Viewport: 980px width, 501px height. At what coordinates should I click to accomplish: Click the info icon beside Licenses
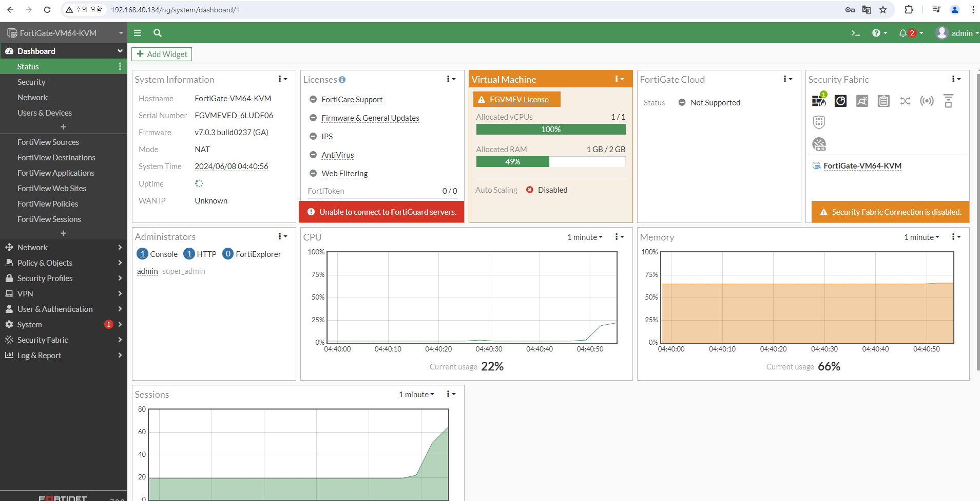click(x=342, y=80)
